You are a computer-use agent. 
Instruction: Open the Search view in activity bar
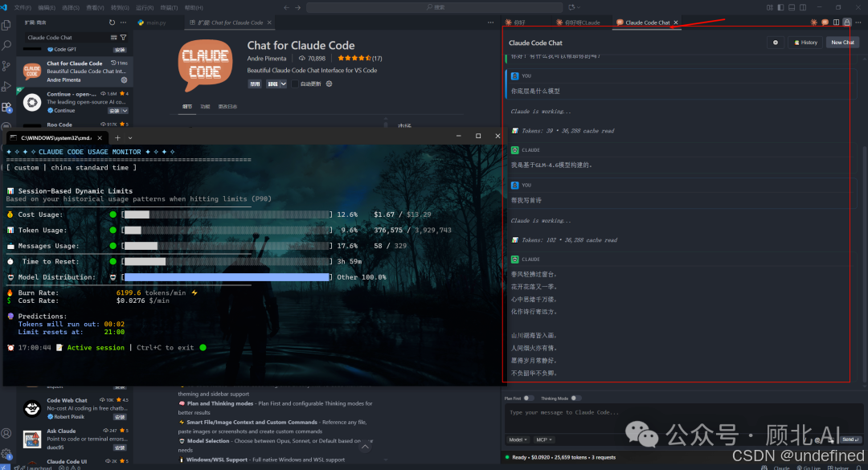pyautogui.click(x=6, y=46)
